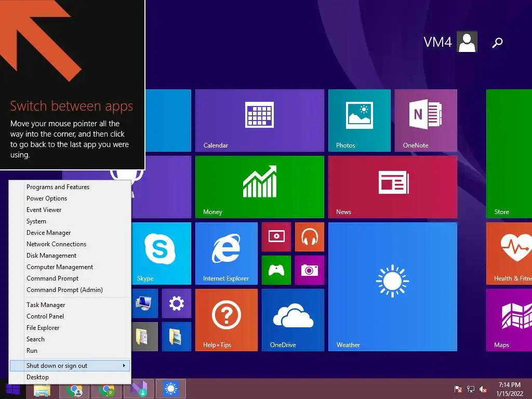This screenshot has width=532, height=399.
Task: Click the Windows Start button
Action: click(12, 389)
